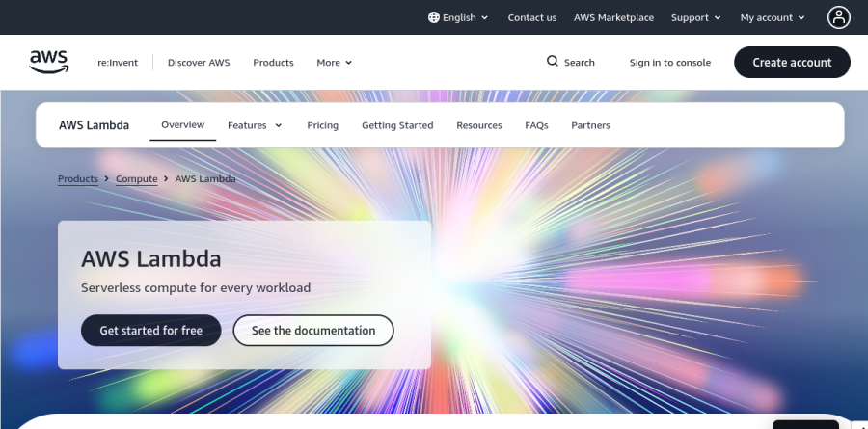Select the Resources tab
This screenshot has width=868, height=429.
(478, 125)
